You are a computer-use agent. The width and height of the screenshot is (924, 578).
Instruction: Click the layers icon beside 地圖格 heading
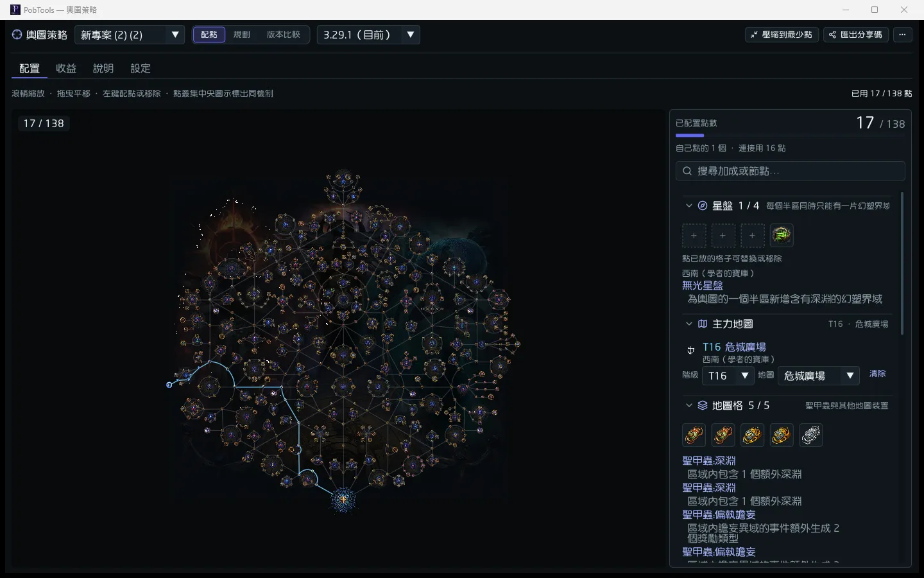703,405
